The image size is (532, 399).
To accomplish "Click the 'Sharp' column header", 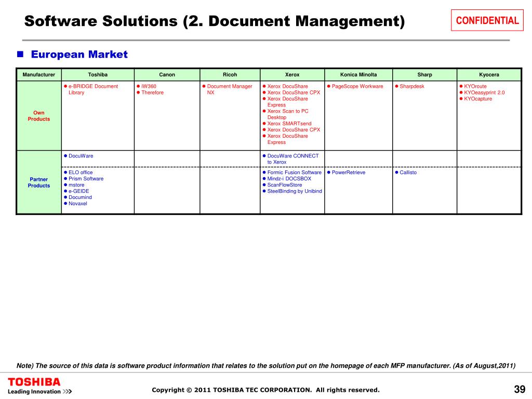I will point(425,75).
